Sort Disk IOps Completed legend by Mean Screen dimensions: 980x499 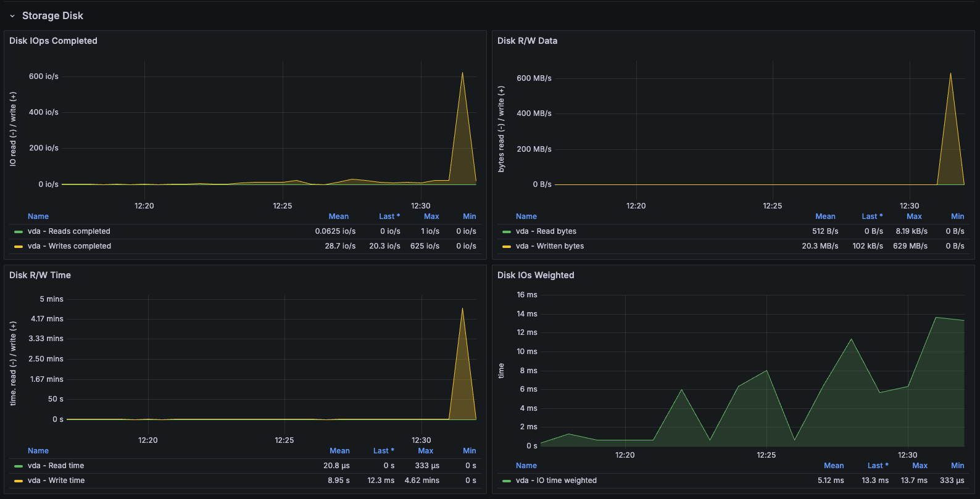pos(338,217)
